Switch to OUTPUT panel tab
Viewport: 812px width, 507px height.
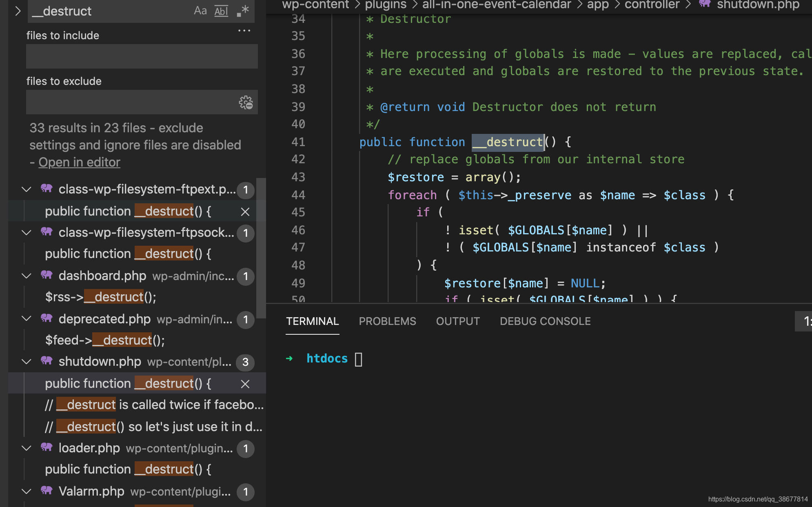(x=458, y=322)
